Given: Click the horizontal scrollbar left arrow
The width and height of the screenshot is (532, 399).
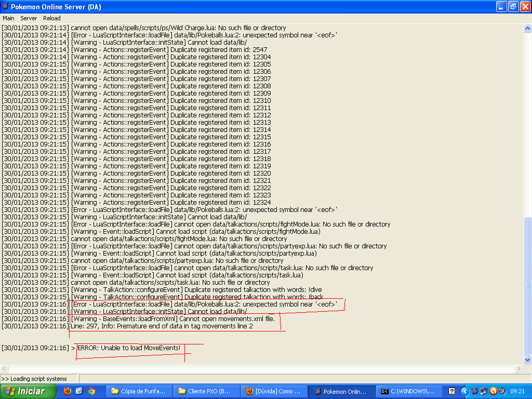Looking at the screenshot, I should 4,368.
